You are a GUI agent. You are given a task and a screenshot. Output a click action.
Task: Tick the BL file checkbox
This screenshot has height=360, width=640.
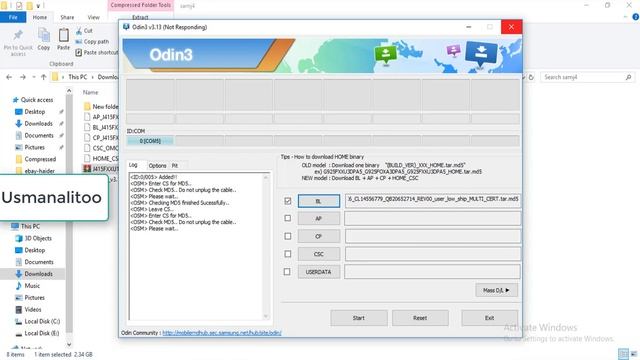tap(288, 200)
